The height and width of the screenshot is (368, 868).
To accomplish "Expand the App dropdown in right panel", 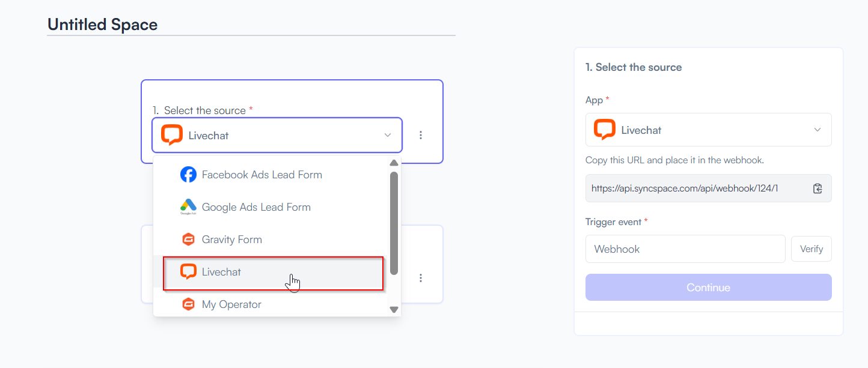I will [x=817, y=130].
